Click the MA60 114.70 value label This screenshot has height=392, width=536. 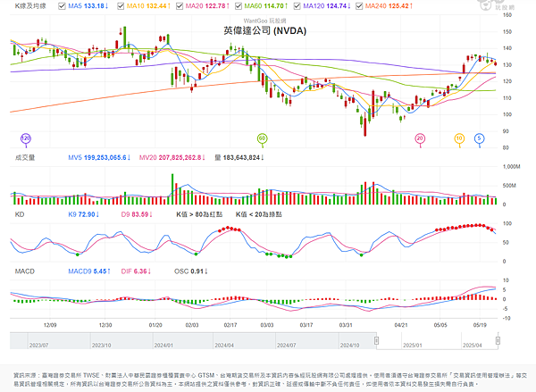(266, 6)
